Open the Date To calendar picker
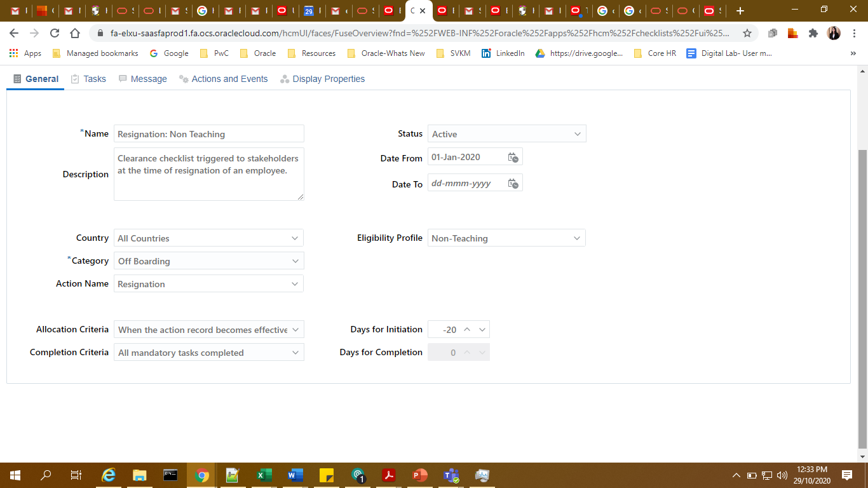Viewport: 868px width, 488px height. 513,182
